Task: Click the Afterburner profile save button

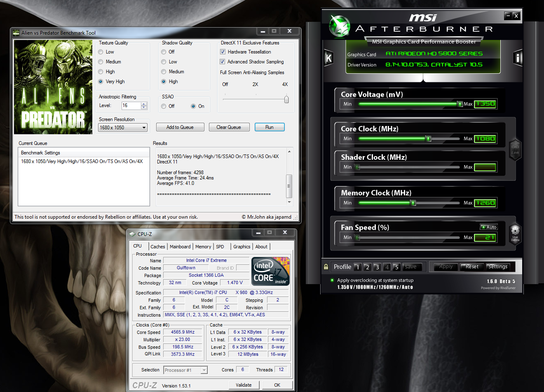Action: click(x=412, y=267)
